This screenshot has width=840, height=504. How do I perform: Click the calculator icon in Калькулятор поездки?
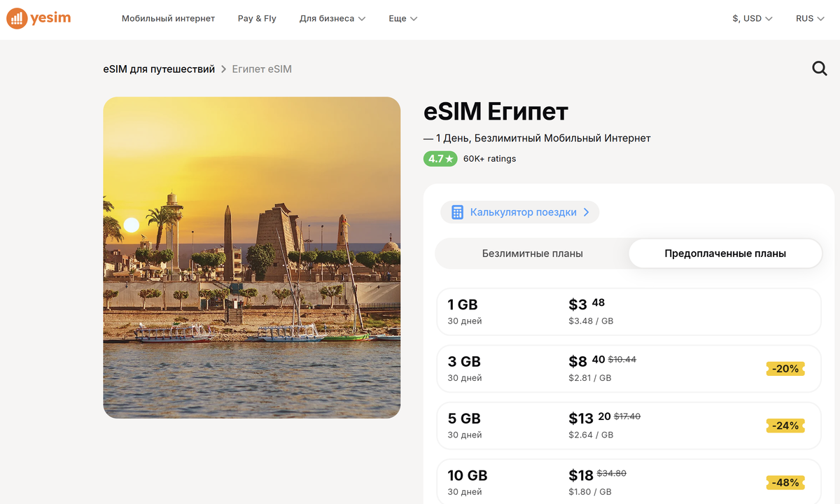(x=457, y=212)
